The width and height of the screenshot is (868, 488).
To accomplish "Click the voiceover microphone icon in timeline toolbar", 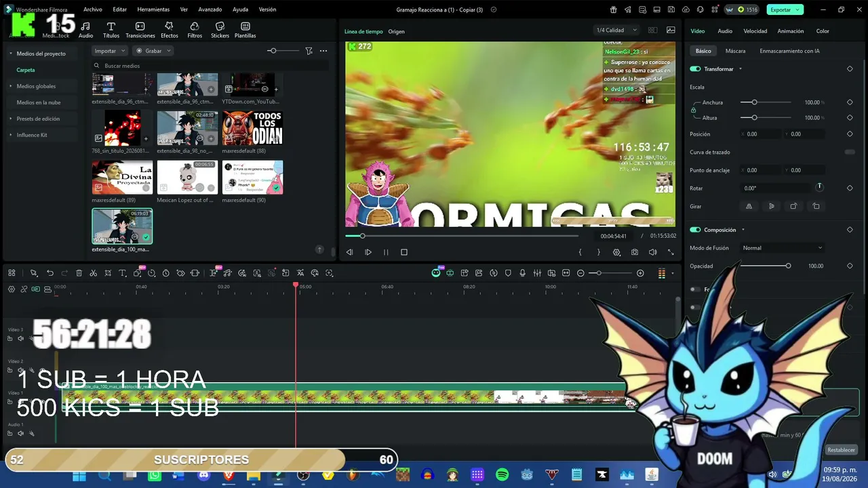I will tap(523, 273).
